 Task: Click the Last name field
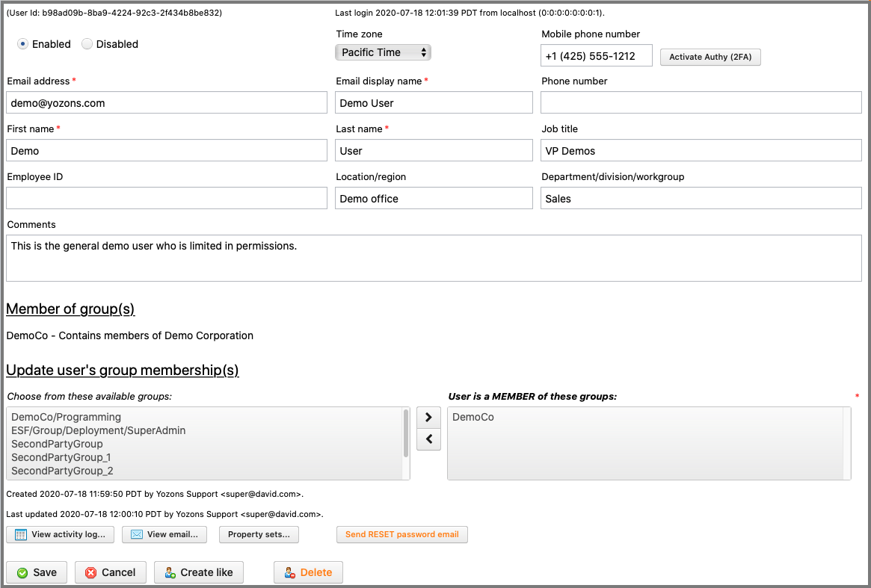[x=434, y=150]
